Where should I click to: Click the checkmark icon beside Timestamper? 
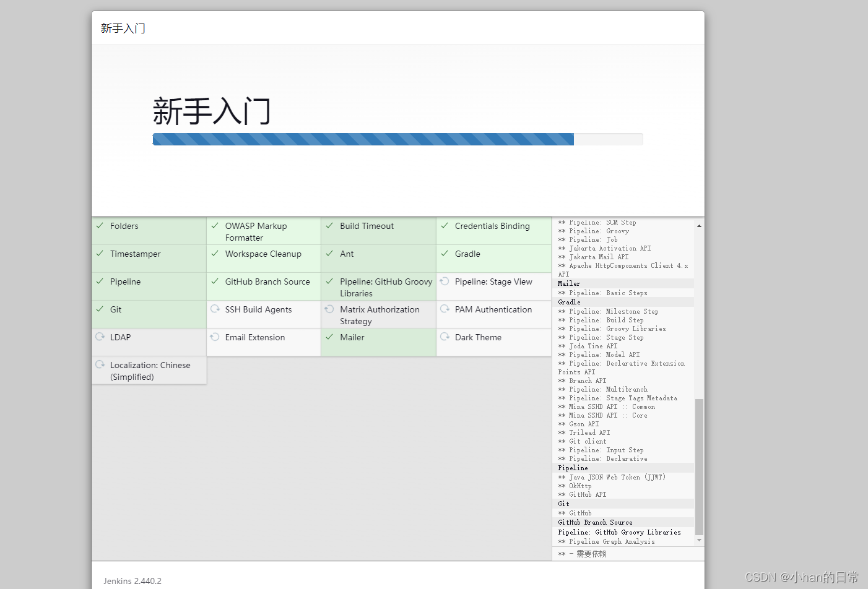point(100,254)
